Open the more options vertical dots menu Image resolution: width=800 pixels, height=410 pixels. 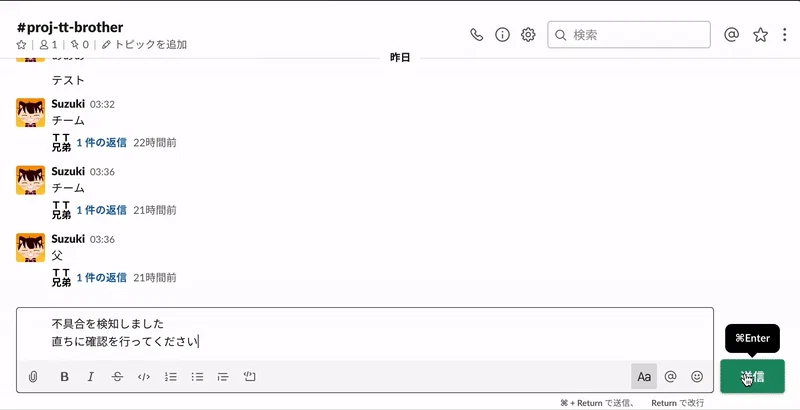click(x=785, y=35)
